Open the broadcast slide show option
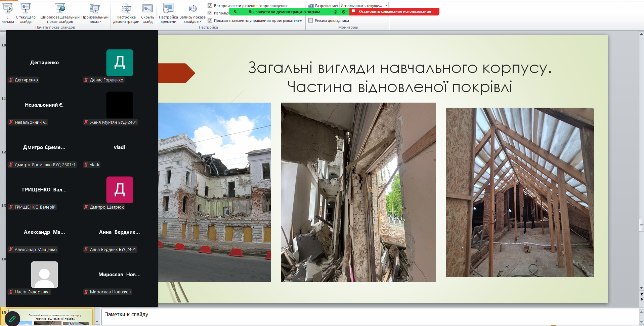The image size is (644, 326). (x=60, y=13)
